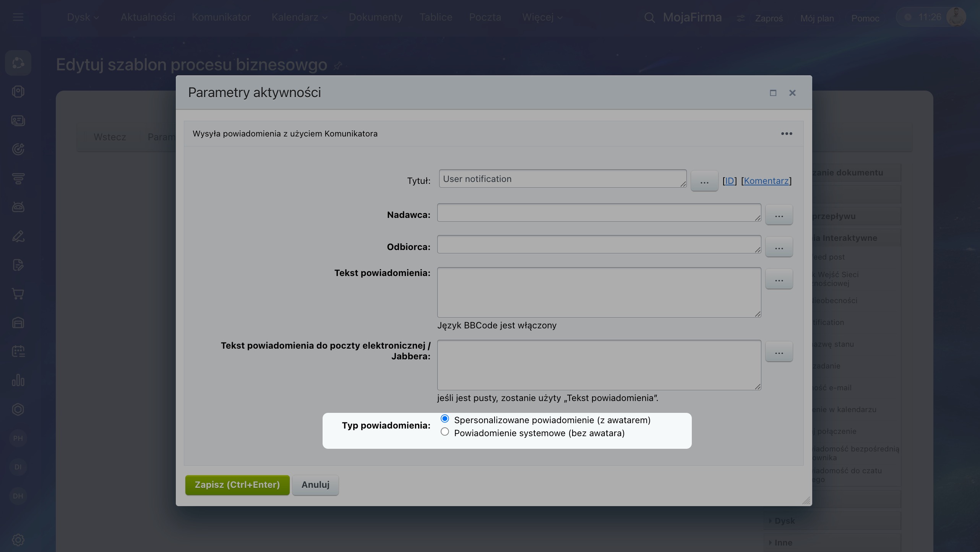
Task: Open the Więcej dropdown in top menu
Action: (542, 17)
